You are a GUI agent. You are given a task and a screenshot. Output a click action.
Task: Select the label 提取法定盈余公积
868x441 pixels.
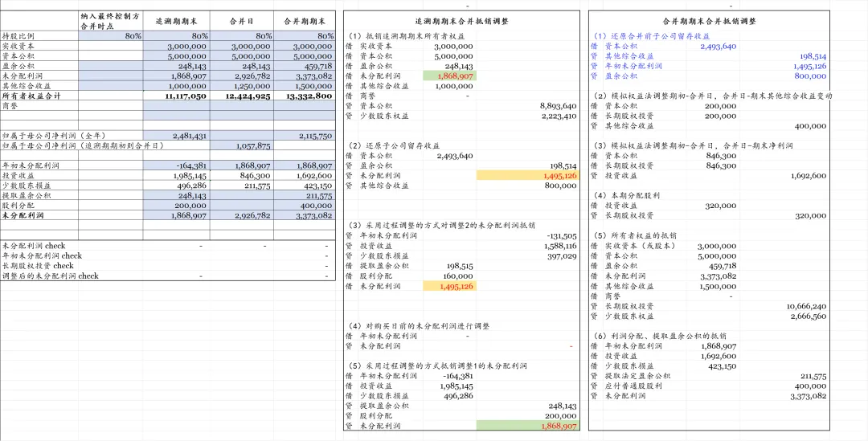637,376
